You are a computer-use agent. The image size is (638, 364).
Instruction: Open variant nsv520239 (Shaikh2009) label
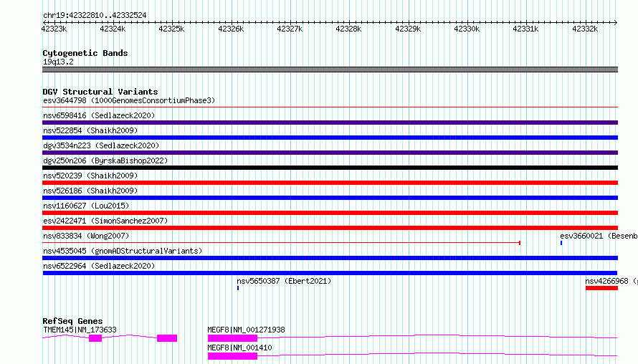[90, 176]
